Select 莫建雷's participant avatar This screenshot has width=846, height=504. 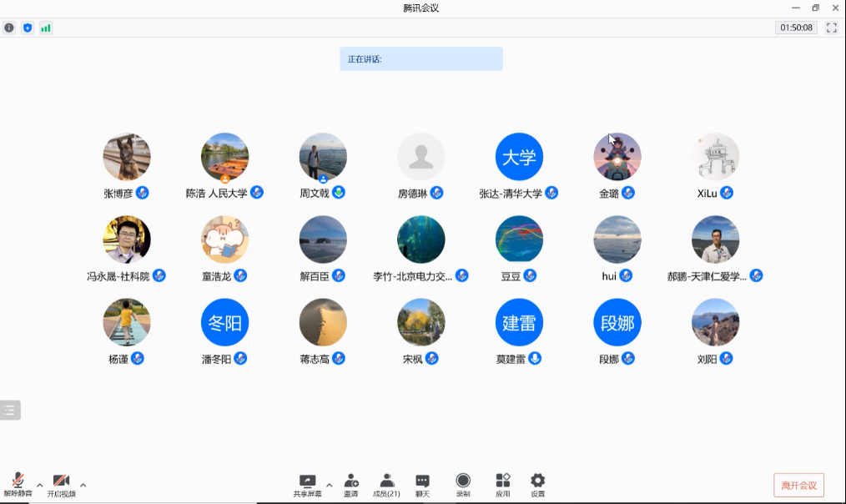519,322
